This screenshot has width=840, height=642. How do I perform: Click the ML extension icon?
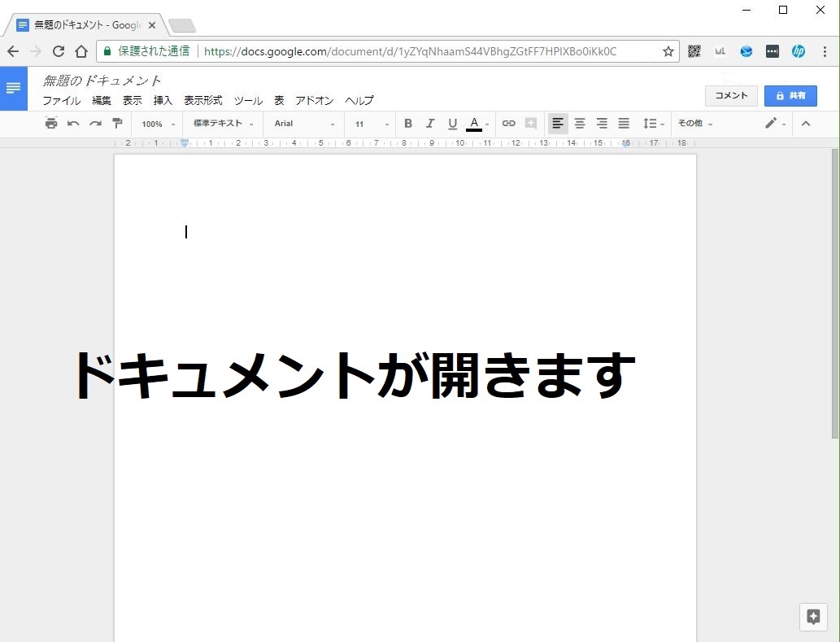point(720,51)
